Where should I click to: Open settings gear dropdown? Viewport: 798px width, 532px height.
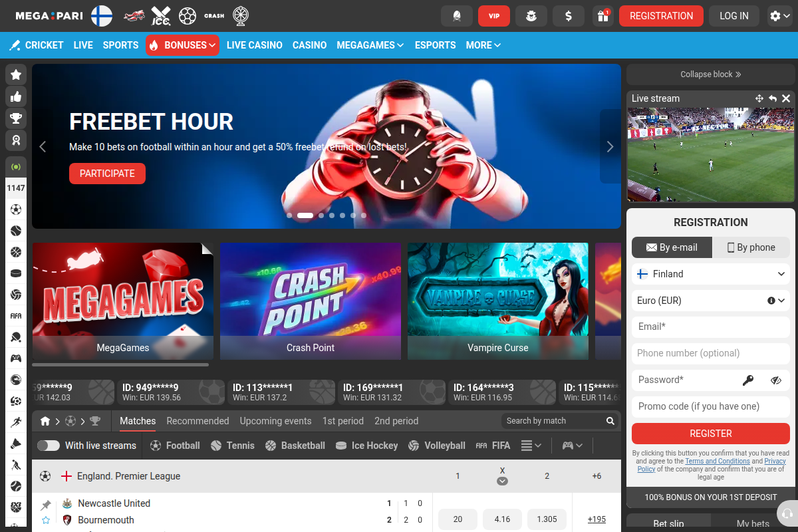780,16
